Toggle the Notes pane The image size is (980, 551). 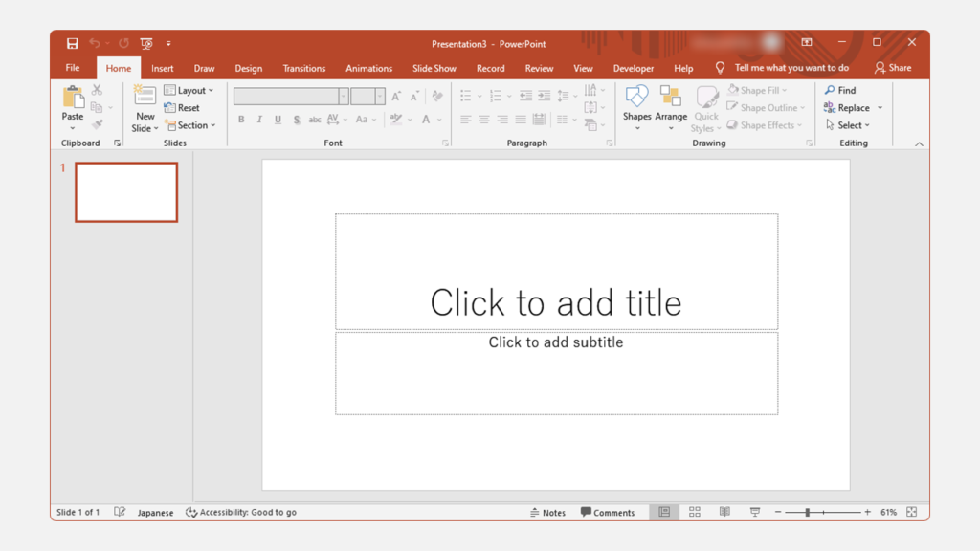(547, 513)
